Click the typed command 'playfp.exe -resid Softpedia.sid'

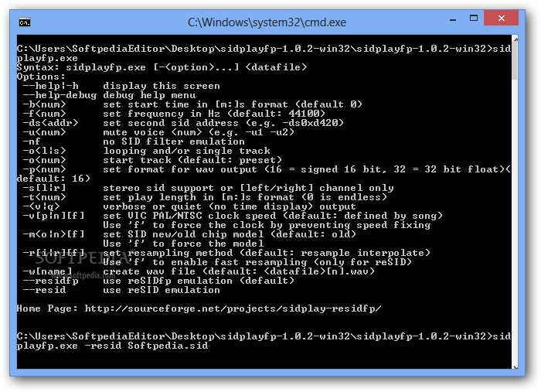point(113,346)
